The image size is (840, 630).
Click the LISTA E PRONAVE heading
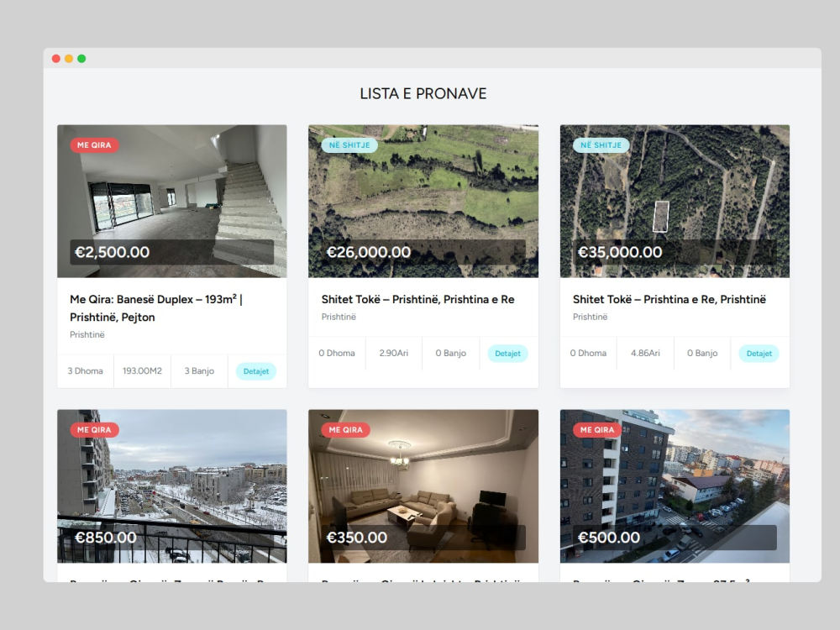423,94
